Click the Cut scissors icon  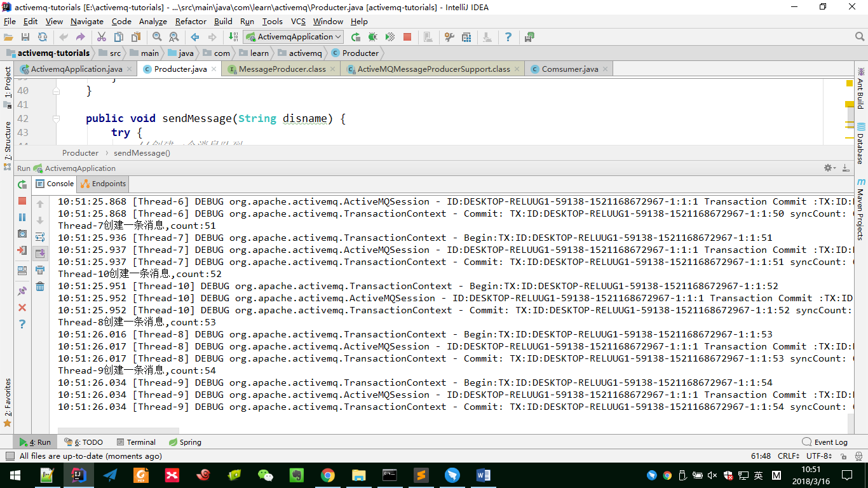pos(101,37)
